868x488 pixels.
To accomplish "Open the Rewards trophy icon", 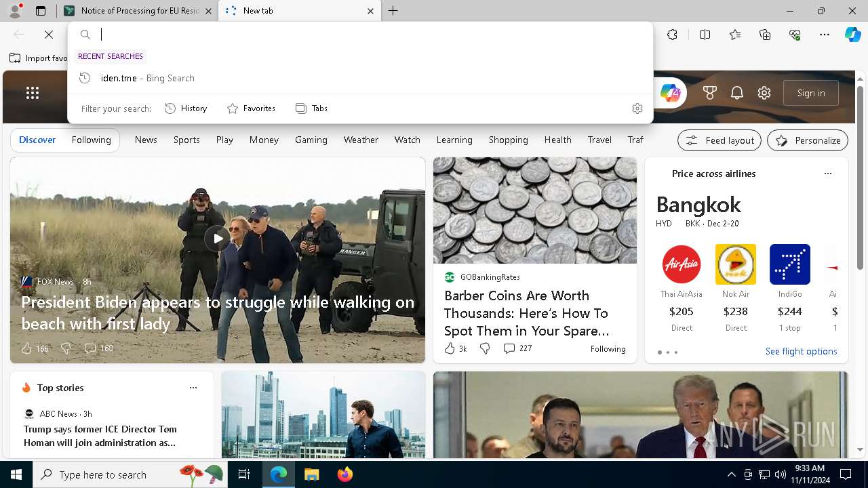I will point(710,93).
